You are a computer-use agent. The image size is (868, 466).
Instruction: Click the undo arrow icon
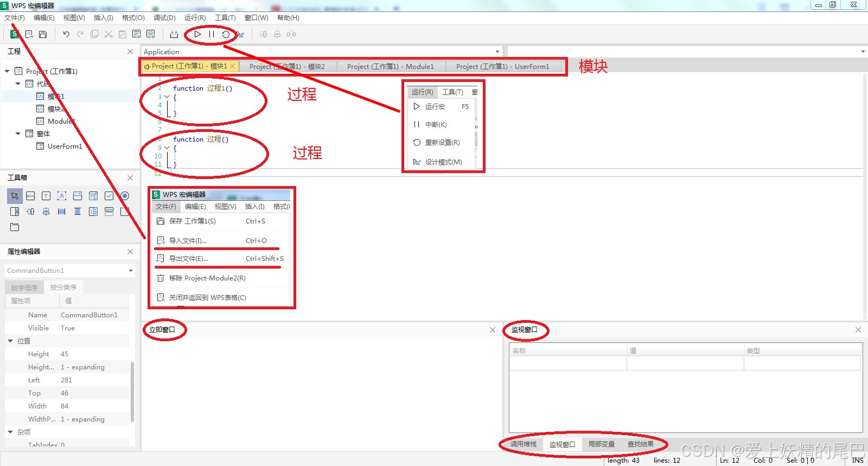(x=66, y=34)
